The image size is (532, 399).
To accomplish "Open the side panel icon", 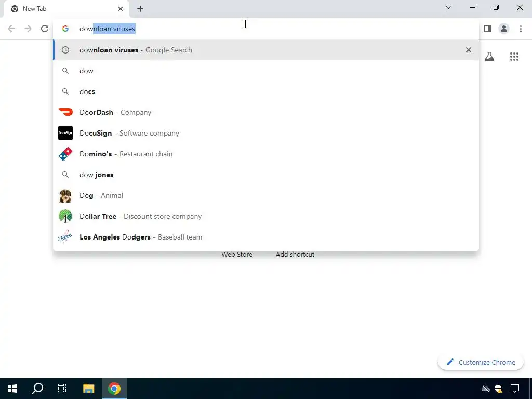I will pyautogui.click(x=487, y=29).
